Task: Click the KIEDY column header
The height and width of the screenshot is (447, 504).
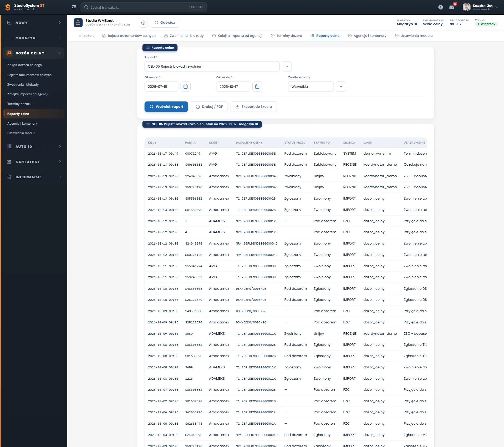Action: coord(152,143)
